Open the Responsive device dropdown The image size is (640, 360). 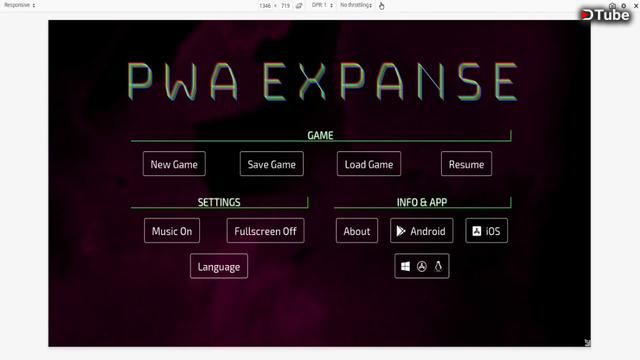point(19,5)
